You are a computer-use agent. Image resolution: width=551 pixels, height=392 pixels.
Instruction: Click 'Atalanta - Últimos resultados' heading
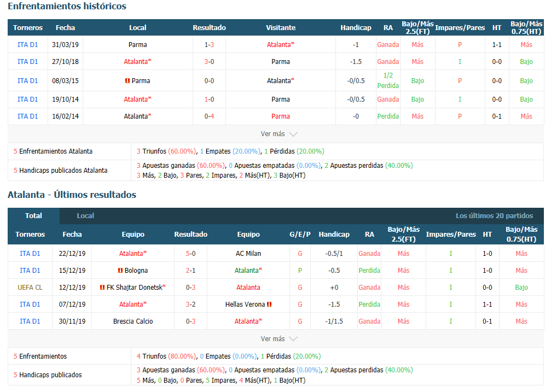[x=72, y=195]
